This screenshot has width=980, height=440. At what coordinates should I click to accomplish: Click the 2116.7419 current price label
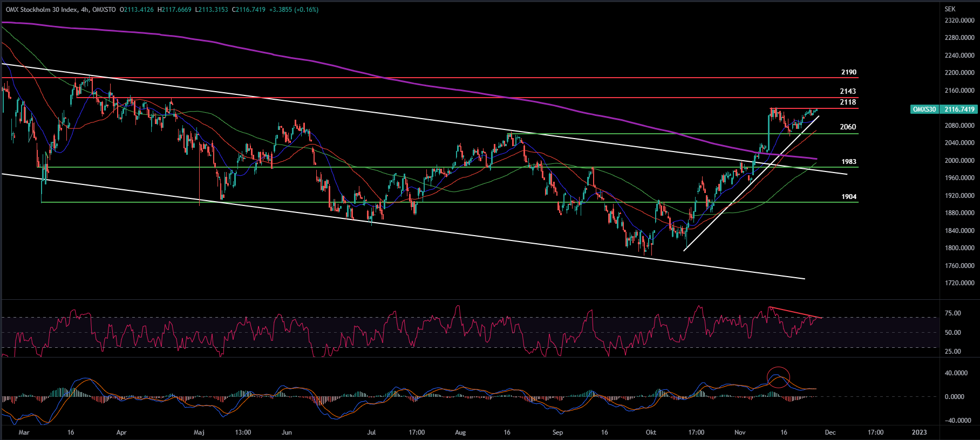coord(959,109)
